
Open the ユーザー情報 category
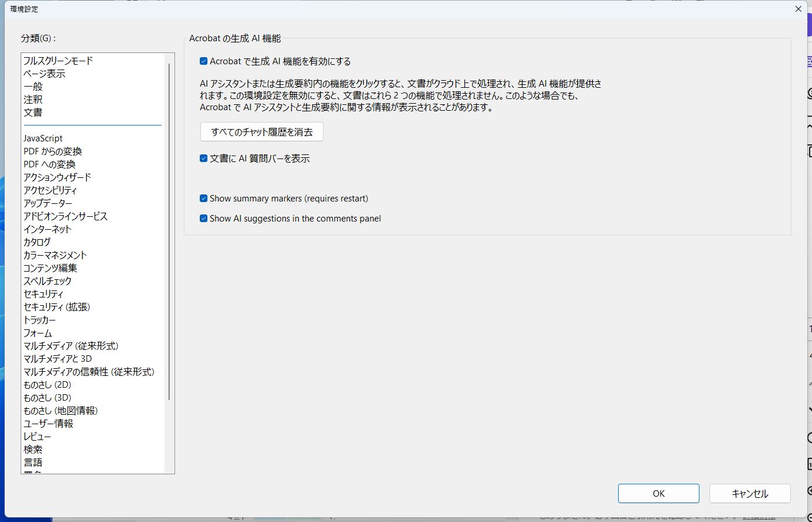tap(48, 424)
